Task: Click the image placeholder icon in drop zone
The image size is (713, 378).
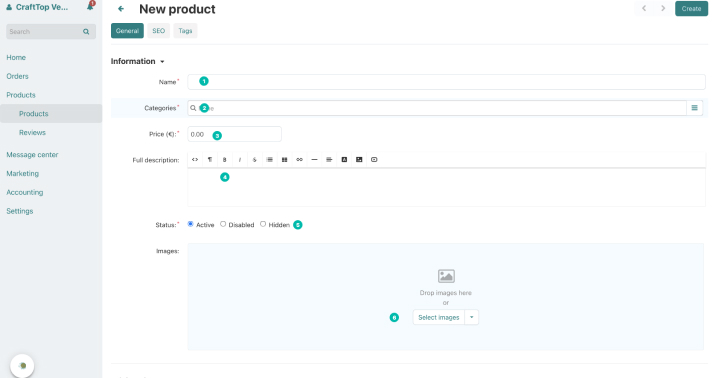Action: point(446,276)
